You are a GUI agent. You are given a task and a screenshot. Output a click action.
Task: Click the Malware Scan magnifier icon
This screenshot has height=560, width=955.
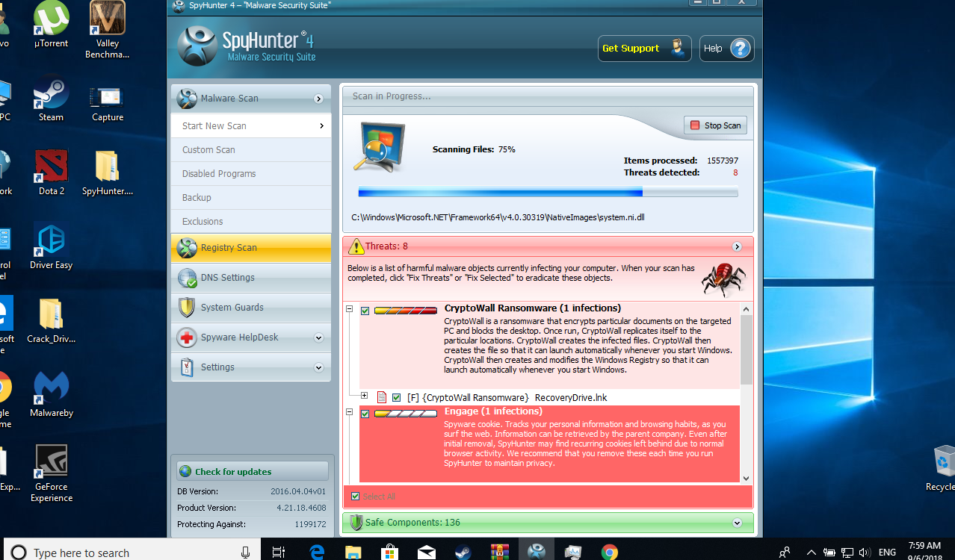click(x=187, y=99)
